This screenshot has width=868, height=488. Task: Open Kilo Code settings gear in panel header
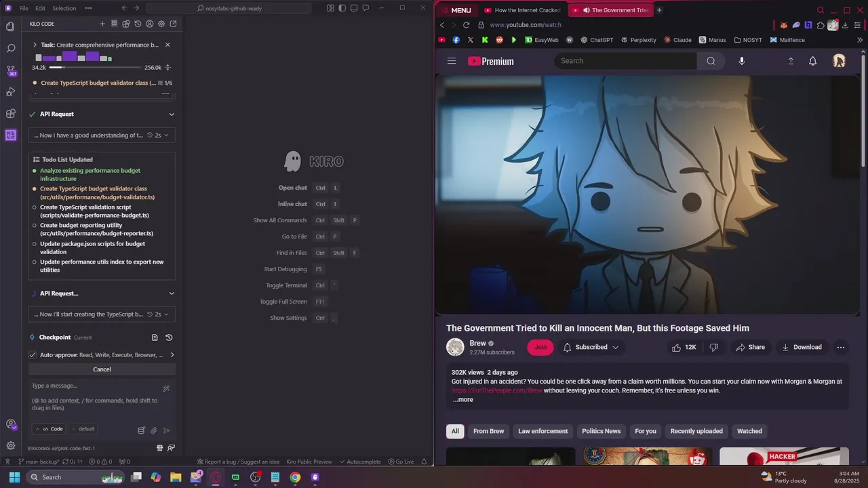(161, 24)
